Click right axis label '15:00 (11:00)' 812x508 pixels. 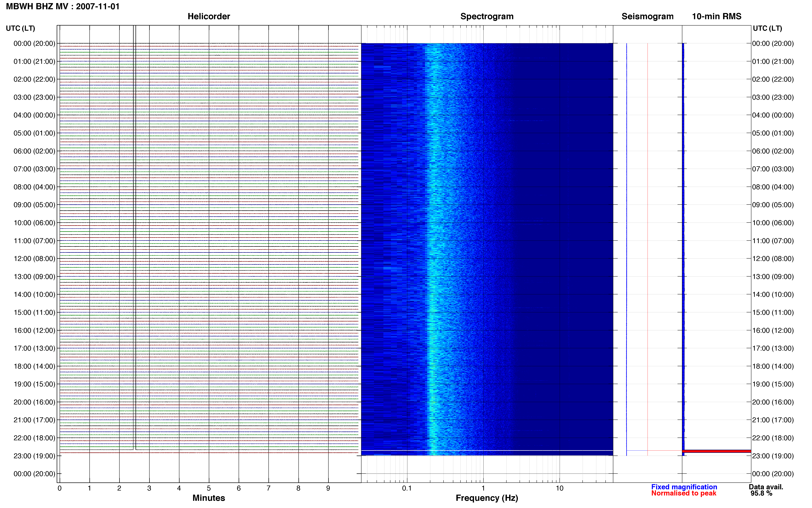[x=773, y=312]
